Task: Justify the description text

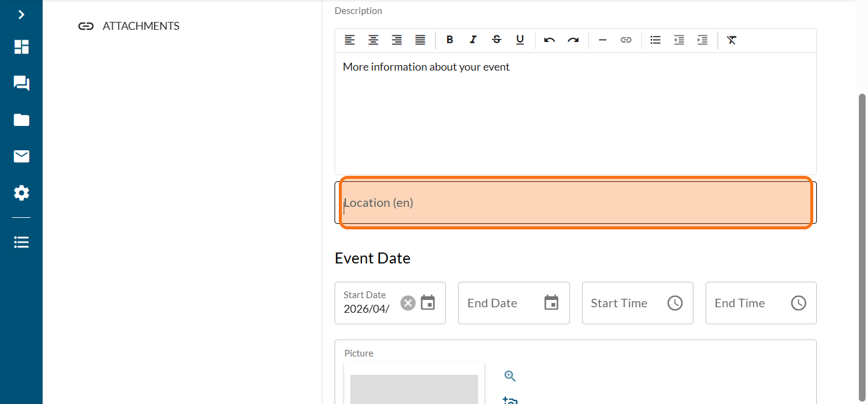Action: tap(420, 40)
